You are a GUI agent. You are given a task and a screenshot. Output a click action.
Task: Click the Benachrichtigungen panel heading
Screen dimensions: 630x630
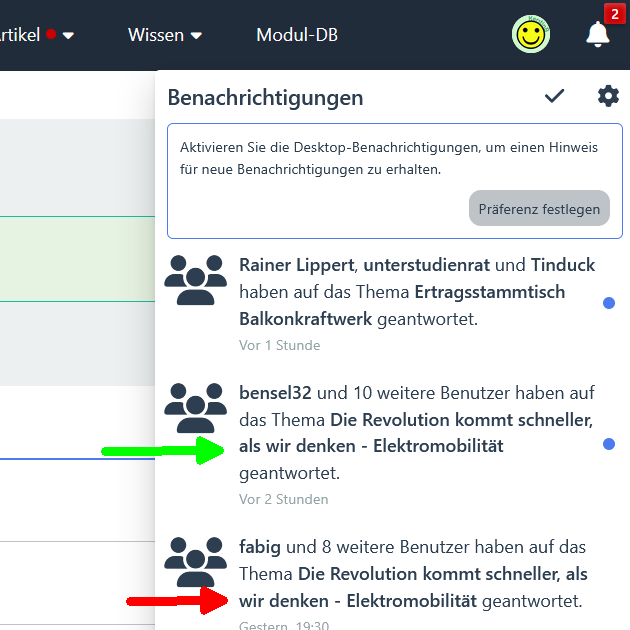click(265, 97)
